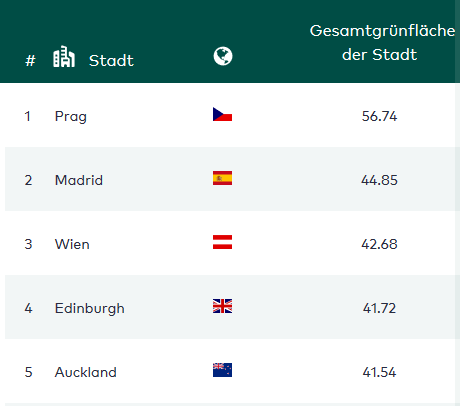Click the globe country column icon

pos(223,56)
